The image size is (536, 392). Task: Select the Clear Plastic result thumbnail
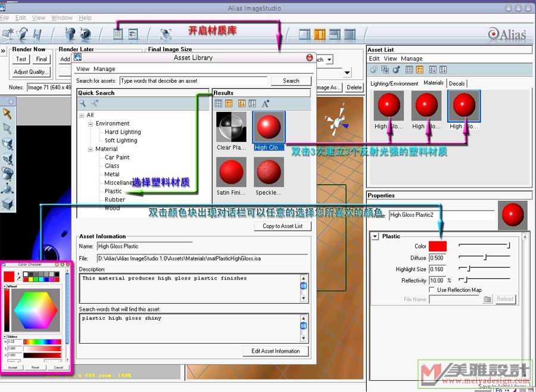[x=231, y=127]
